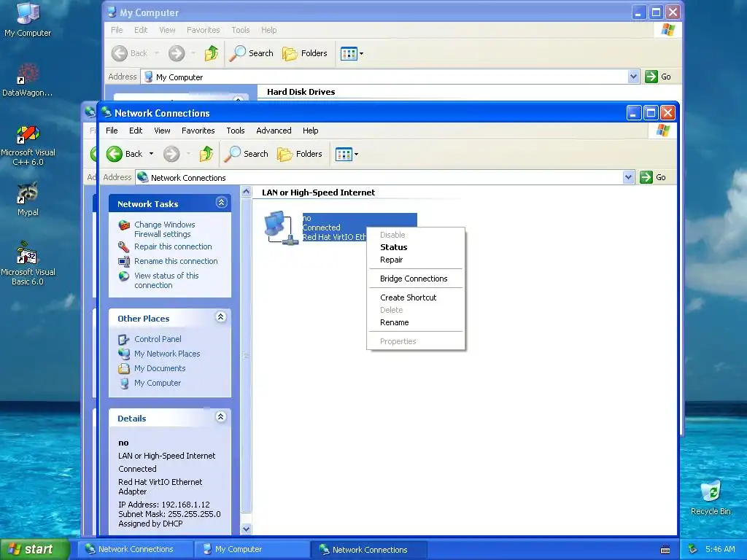
Task: Open Back history dropdown arrow in Network Connections
Action: click(152, 154)
